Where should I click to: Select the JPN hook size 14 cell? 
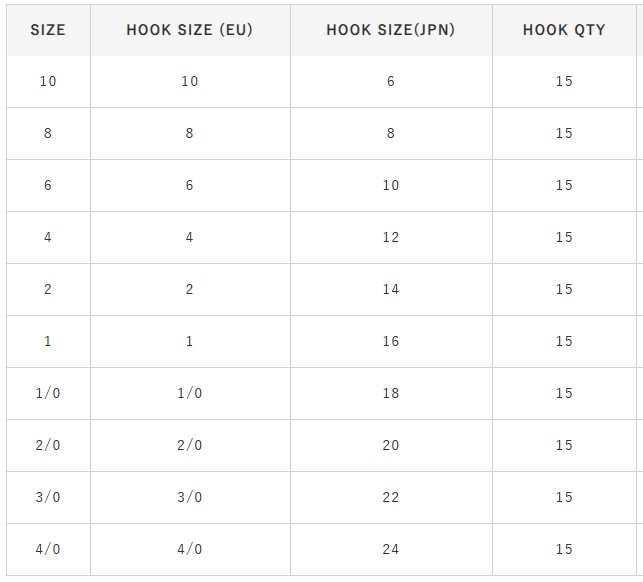click(391, 289)
